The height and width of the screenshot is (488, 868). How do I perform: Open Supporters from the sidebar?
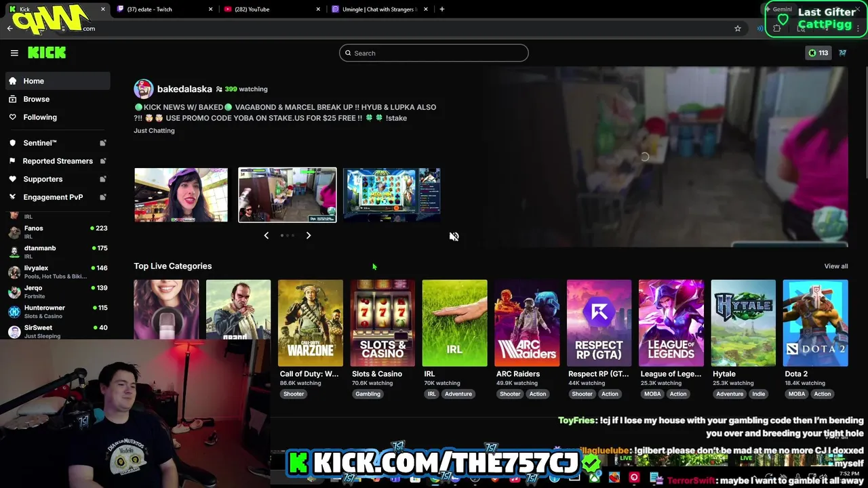click(x=58, y=179)
